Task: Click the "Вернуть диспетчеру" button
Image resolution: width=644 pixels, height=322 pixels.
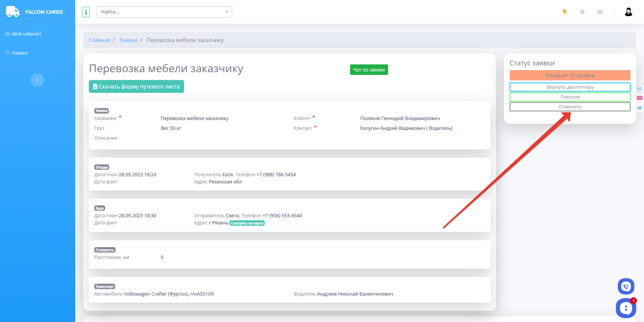Action: pyautogui.click(x=570, y=87)
